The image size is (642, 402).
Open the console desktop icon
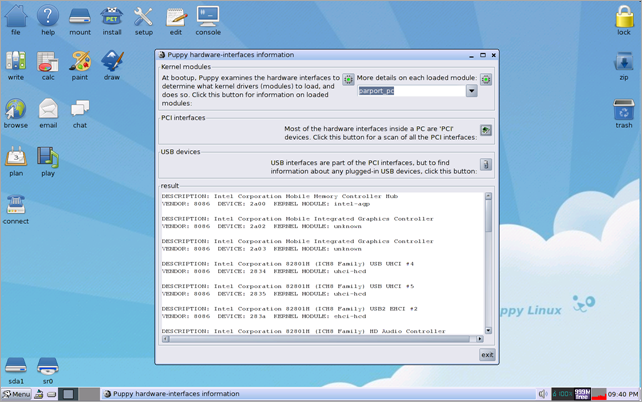[208, 20]
